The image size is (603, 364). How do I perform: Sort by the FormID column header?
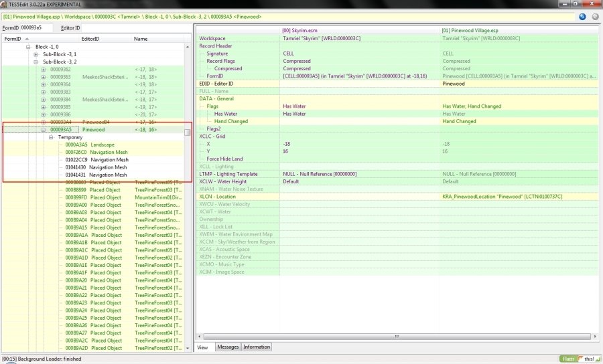click(x=40, y=39)
